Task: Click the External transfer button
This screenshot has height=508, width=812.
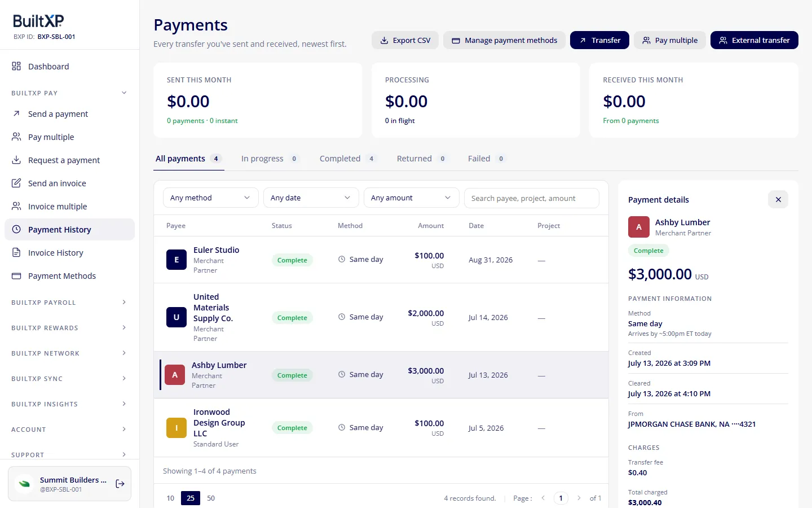Action: click(754, 40)
